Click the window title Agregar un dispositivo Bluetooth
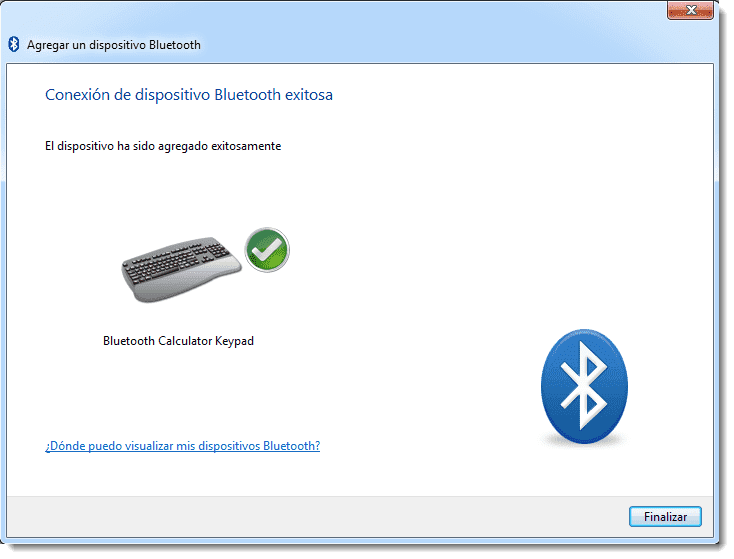 tap(115, 45)
